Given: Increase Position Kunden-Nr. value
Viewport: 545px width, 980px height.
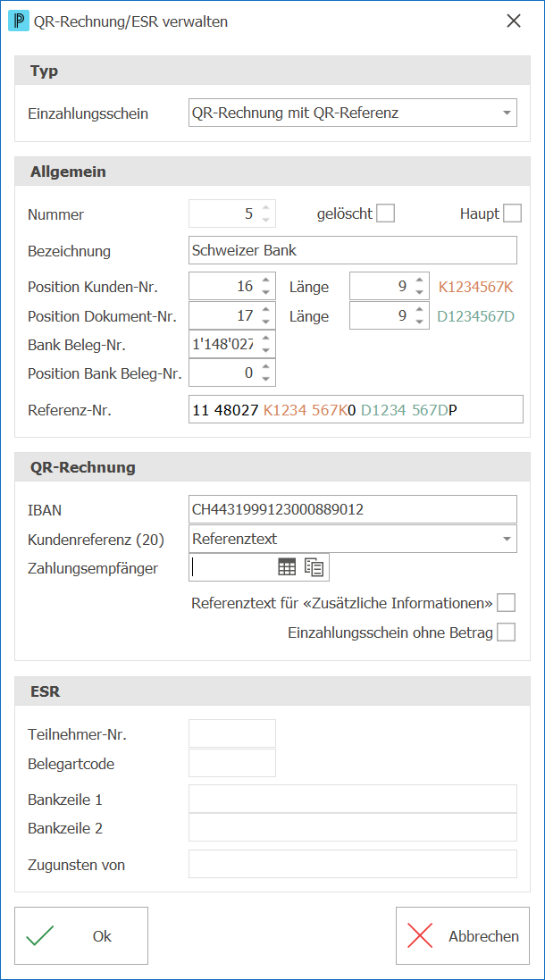Looking at the screenshot, I should pyautogui.click(x=265, y=281).
